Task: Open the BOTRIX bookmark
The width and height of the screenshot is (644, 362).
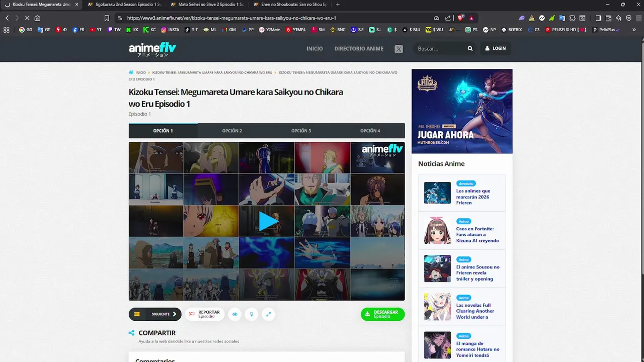Action: pos(511,30)
